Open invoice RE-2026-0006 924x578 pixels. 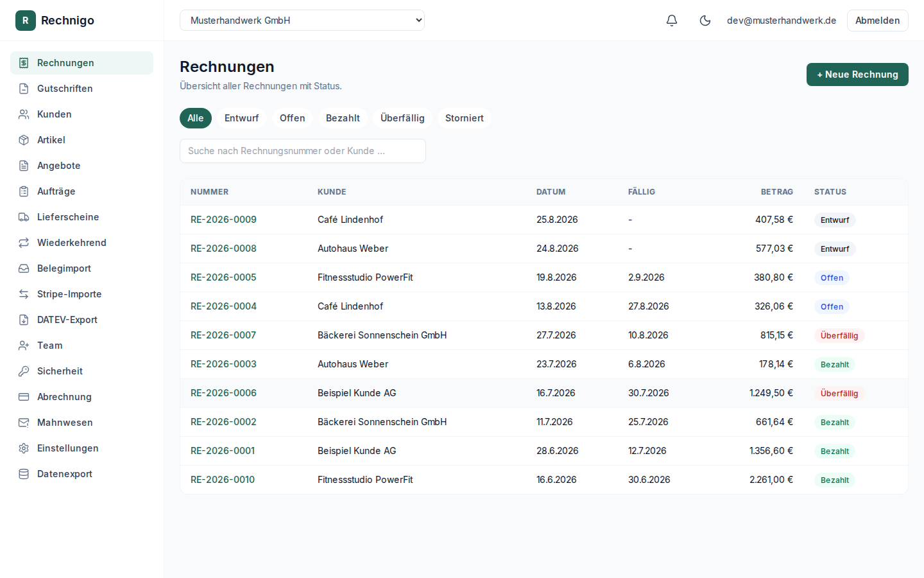(223, 393)
